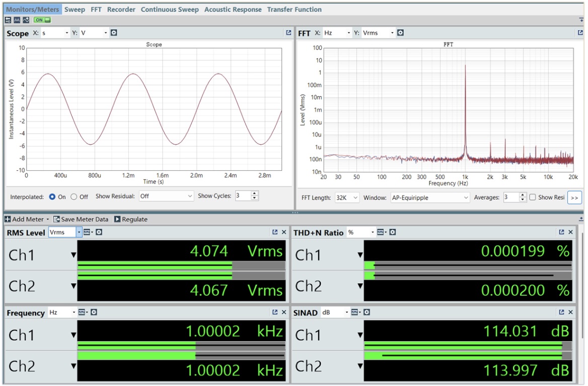Switch to Monitors/Meters tab
588x386 pixels.
tap(33, 10)
